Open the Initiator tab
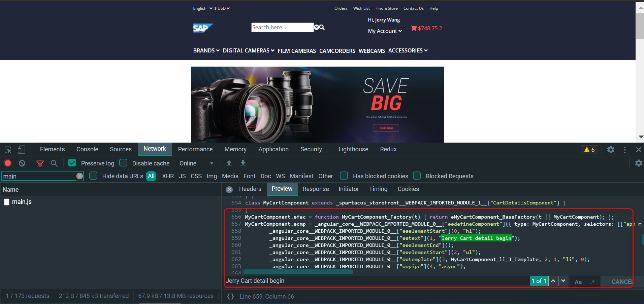The image size is (644, 304). click(x=349, y=189)
